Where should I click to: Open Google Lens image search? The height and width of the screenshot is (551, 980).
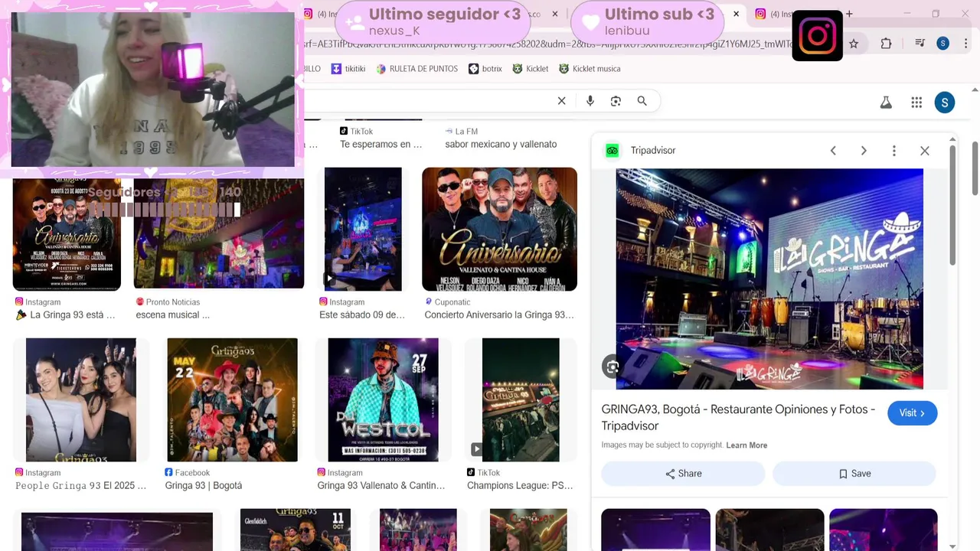(x=616, y=101)
